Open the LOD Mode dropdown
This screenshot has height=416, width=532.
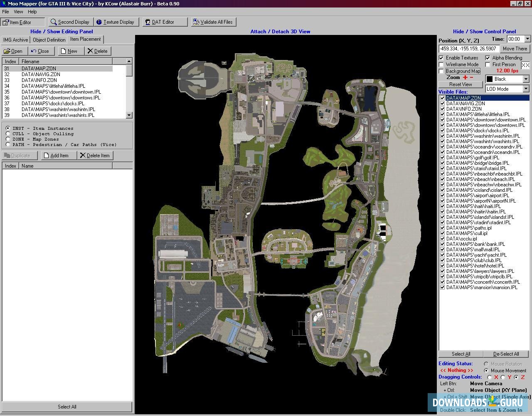pyautogui.click(x=525, y=88)
